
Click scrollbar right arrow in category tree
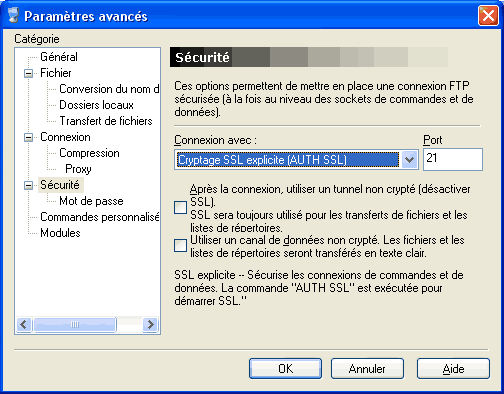pos(151,324)
